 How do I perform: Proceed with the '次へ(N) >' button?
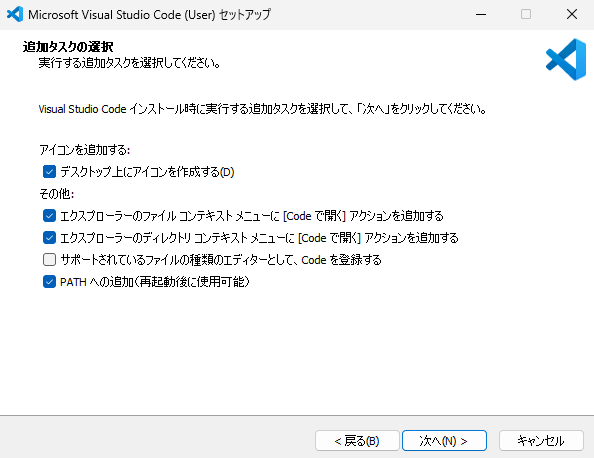444,441
